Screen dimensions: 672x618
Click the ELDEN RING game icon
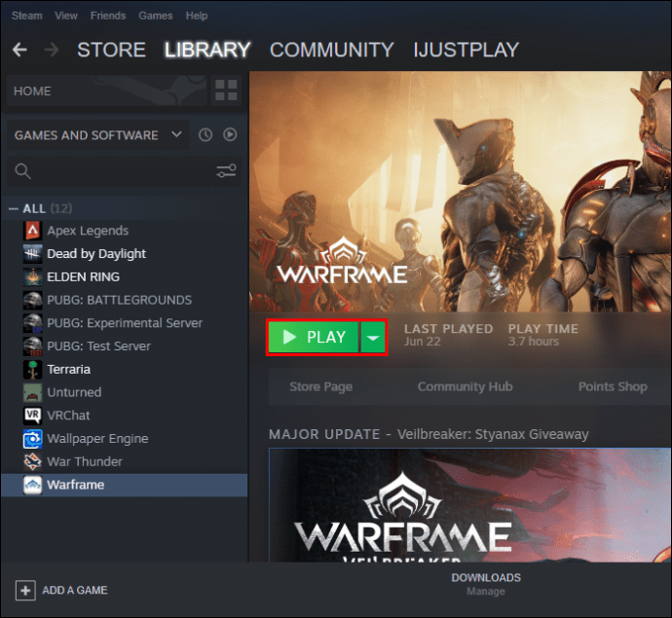(32, 276)
